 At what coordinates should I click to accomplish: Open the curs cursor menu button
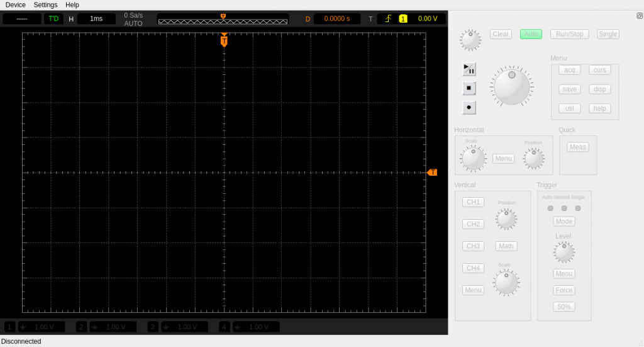(599, 70)
